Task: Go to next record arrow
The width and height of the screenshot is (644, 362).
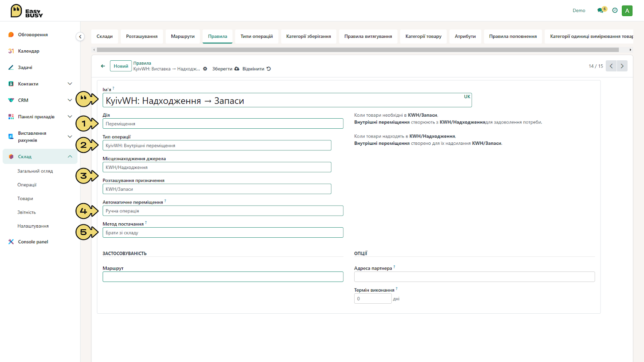Action: coord(622,66)
